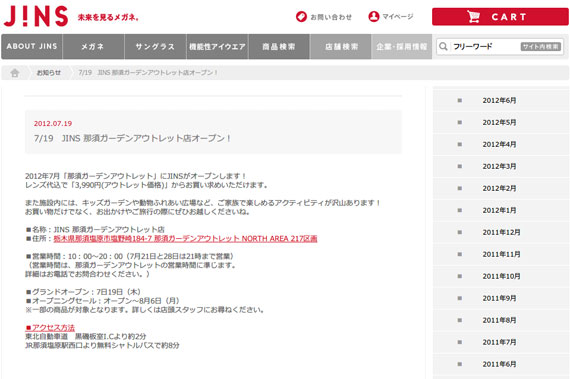Click the 東北自動車道 access text line
Image resolution: width=570 pixels, height=379 pixels.
[x=86, y=336]
